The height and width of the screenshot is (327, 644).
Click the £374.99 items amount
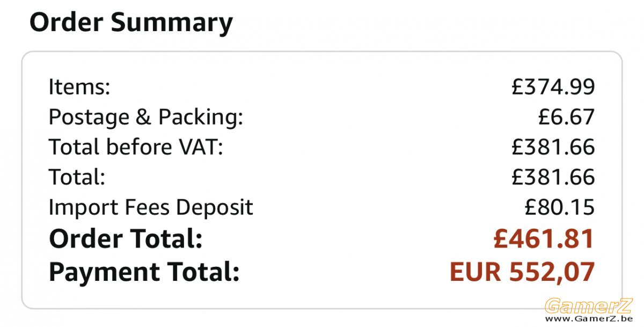click(x=553, y=87)
